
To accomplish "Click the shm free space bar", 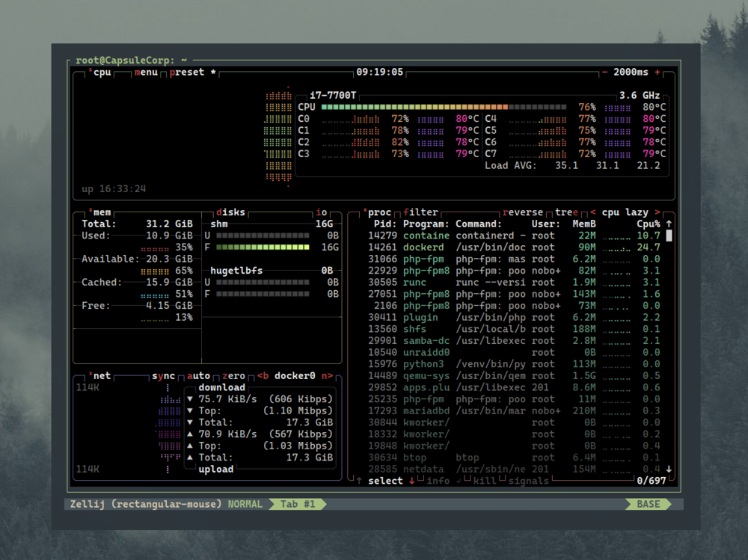I will click(x=263, y=247).
